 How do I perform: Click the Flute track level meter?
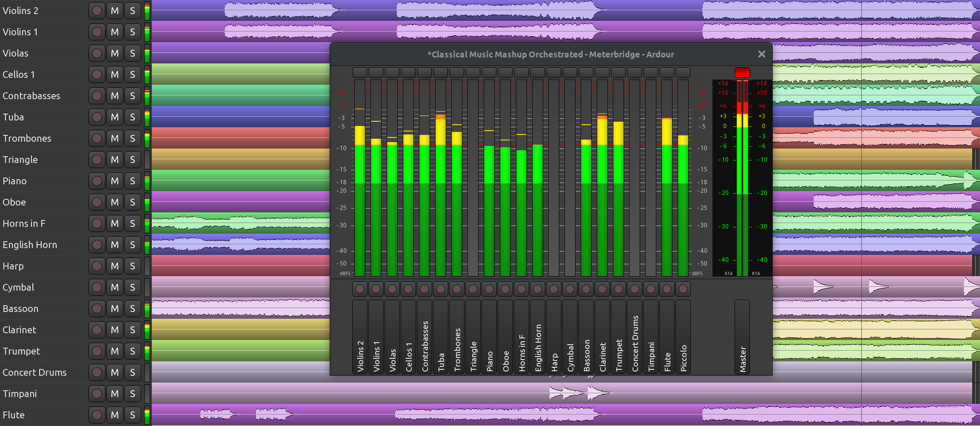pyautogui.click(x=147, y=415)
